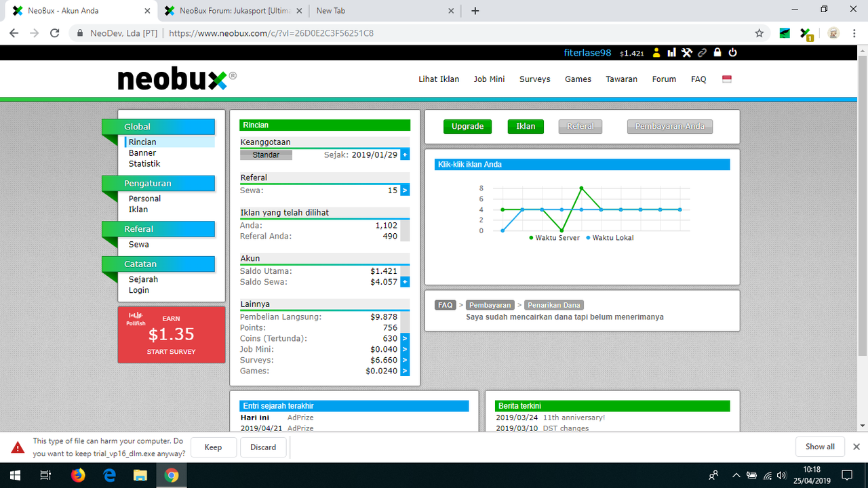Click Show all downloads
This screenshot has height=488, width=868.
click(820, 447)
